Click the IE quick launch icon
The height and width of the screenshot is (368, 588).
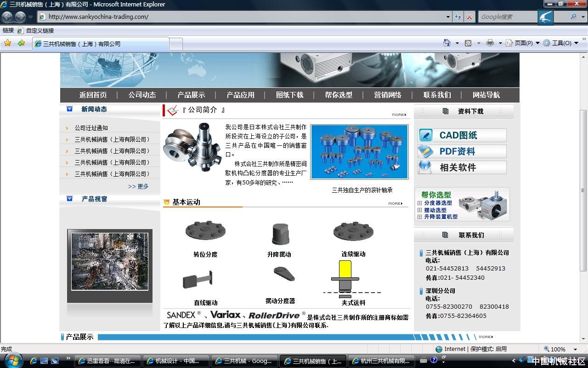[34, 361]
